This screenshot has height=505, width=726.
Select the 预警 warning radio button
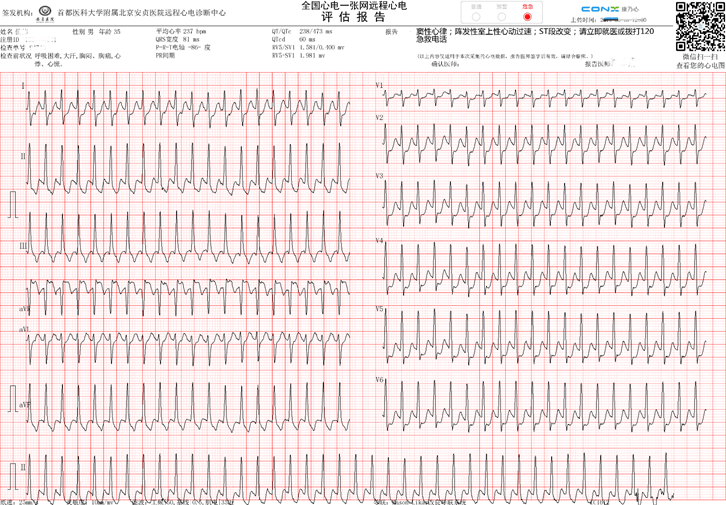tap(501, 17)
